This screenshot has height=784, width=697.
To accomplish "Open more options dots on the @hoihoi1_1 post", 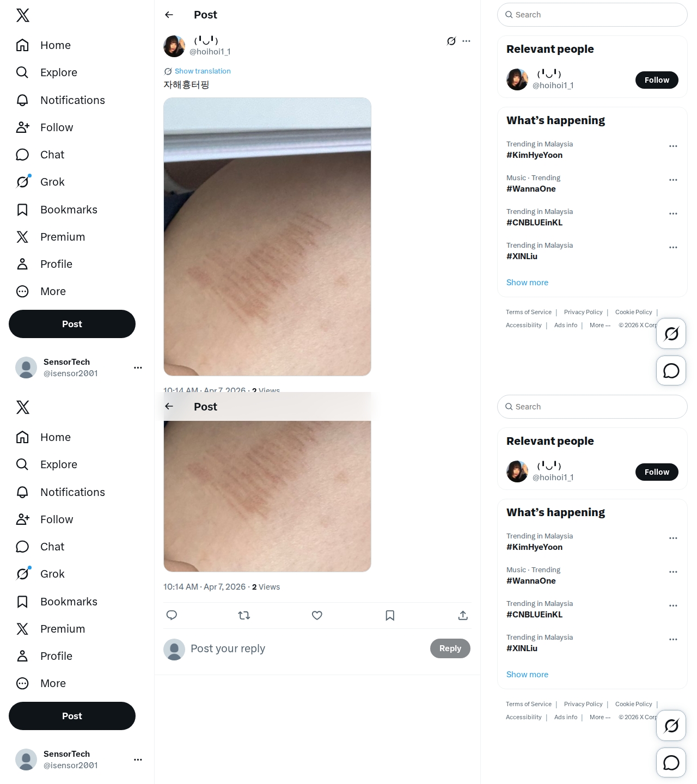I will tap(466, 41).
